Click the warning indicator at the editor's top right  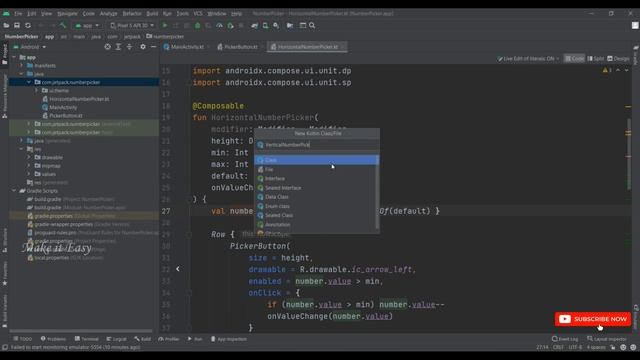coord(607,70)
